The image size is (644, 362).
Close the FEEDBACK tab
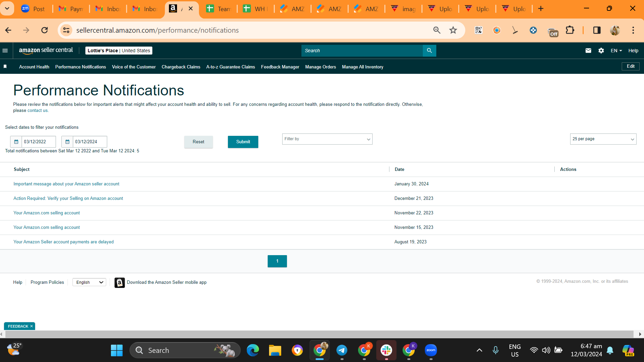(x=31, y=326)
